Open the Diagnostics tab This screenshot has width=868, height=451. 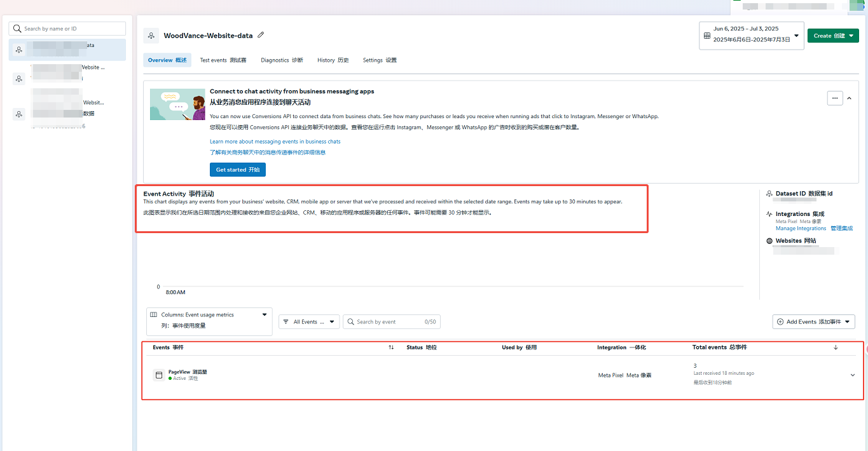(x=282, y=60)
